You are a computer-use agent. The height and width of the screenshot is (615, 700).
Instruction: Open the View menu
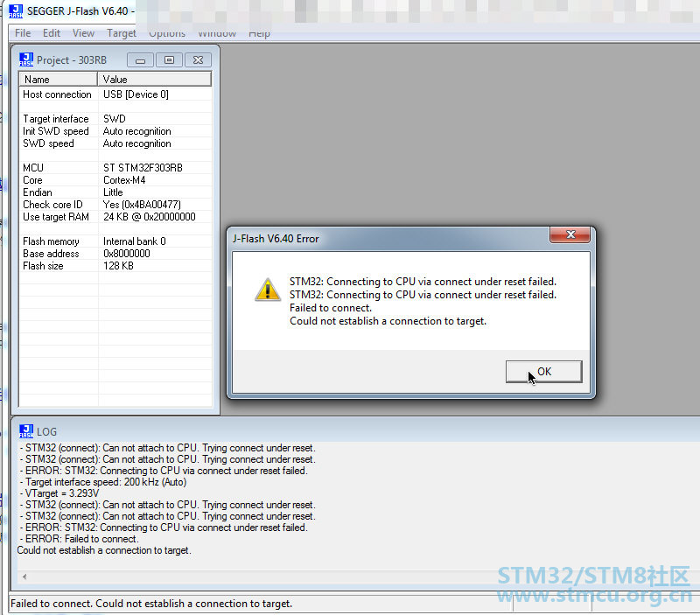[x=83, y=33]
